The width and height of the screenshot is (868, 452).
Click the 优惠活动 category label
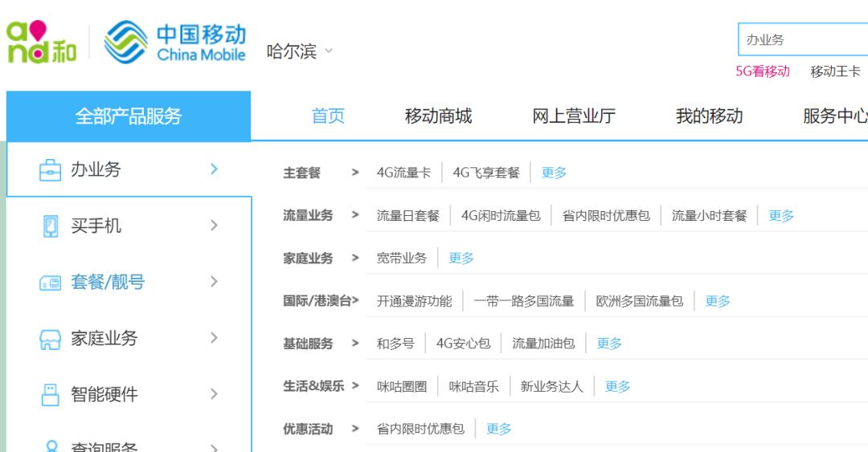(x=308, y=430)
